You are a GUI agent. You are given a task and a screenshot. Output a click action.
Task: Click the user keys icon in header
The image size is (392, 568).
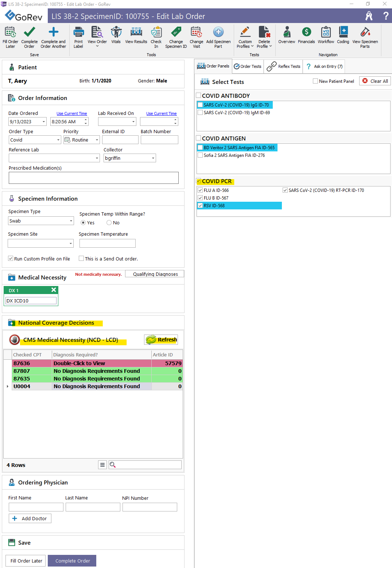point(369,16)
